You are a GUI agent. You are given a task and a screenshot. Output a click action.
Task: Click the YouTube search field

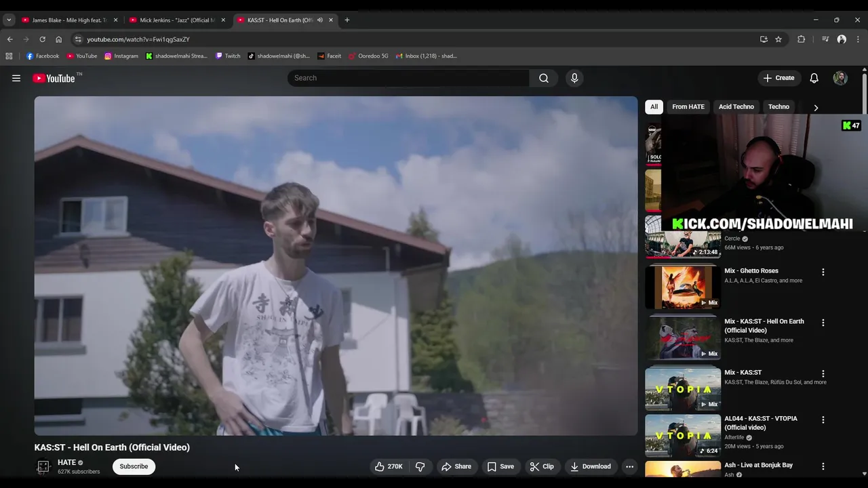(x=408, y=78)
